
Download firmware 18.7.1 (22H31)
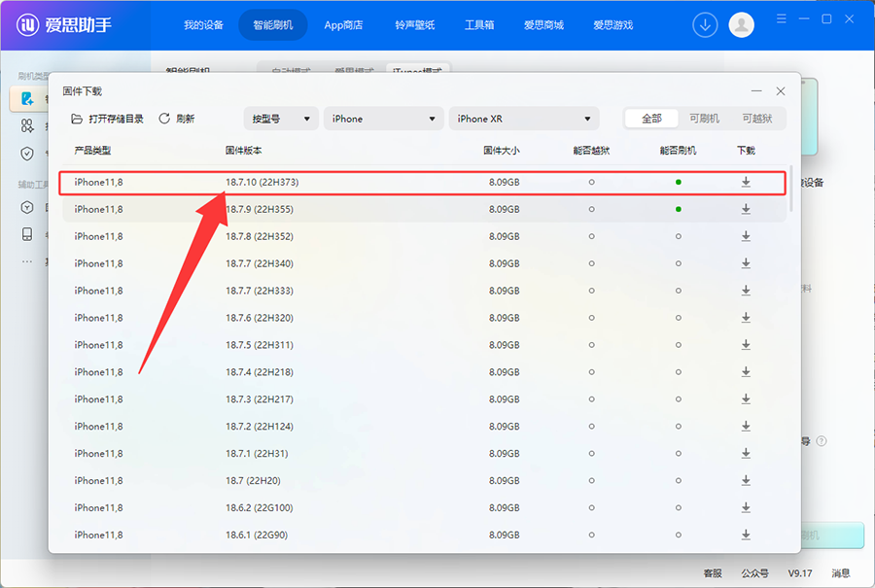click(746, 454)
